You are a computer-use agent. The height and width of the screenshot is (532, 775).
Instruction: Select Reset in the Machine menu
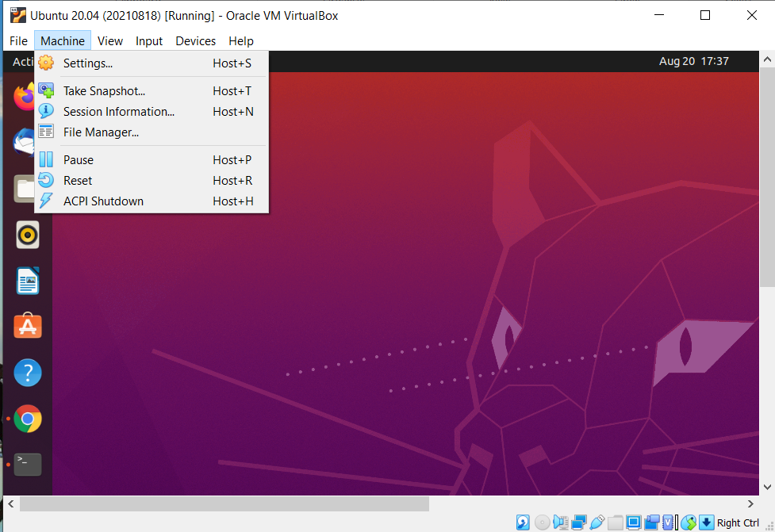click(x=152, y=181)
